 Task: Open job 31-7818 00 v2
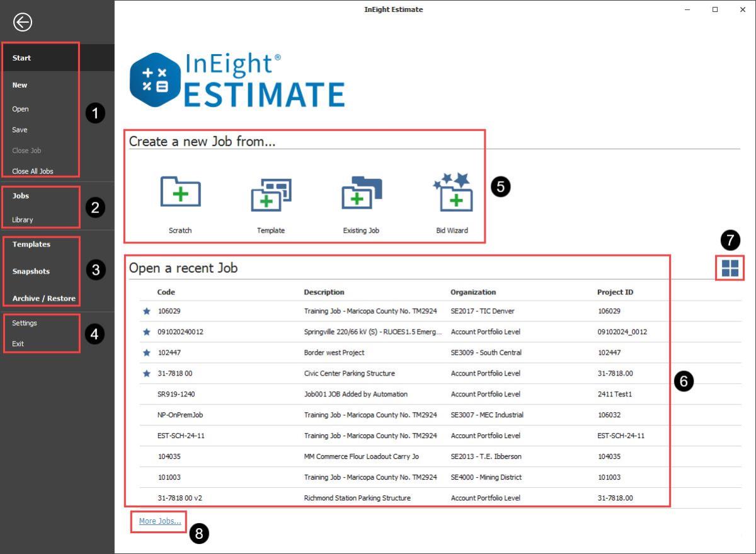point(180,499)
